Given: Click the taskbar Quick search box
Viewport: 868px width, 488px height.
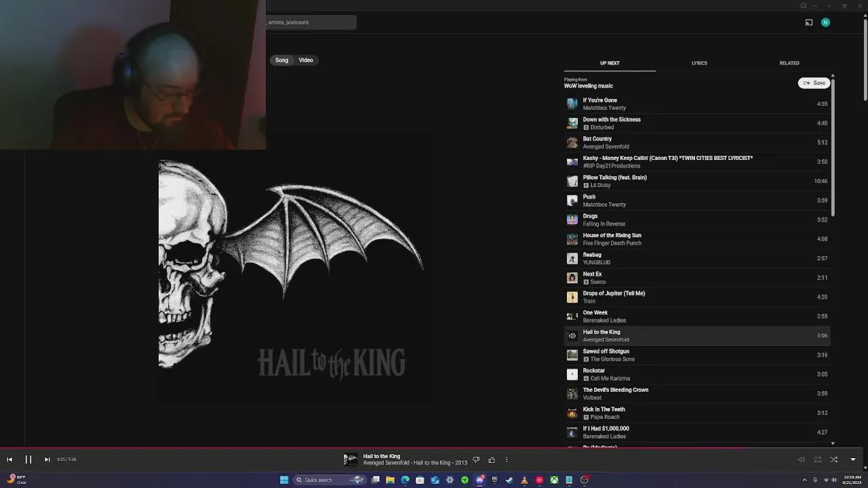Looking at the screenshot, I should (x=329, y=480).
